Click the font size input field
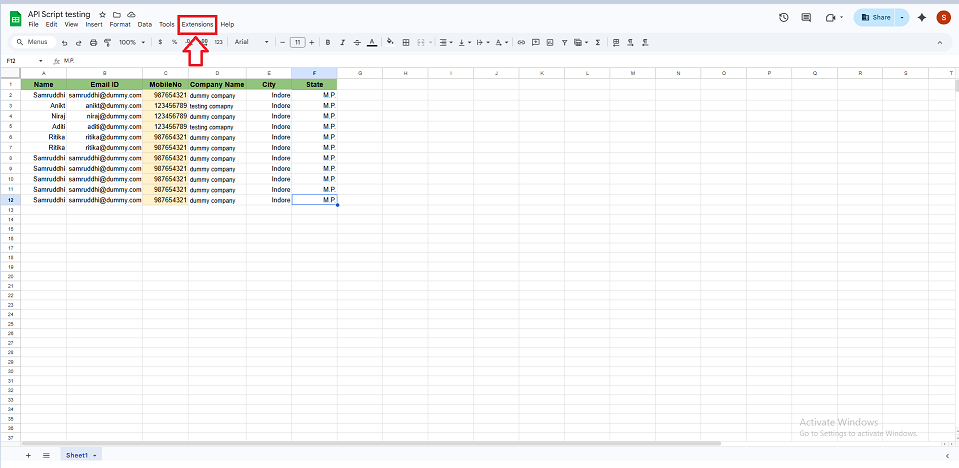The width and height of the screenshot is (959, 468). tap(297, 42)
